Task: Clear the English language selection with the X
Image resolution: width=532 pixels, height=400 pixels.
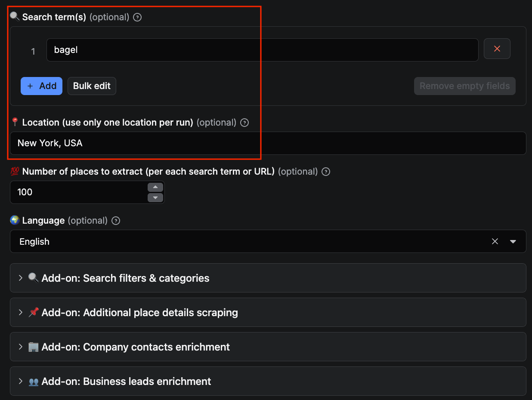Action: [x=495, y=241]
